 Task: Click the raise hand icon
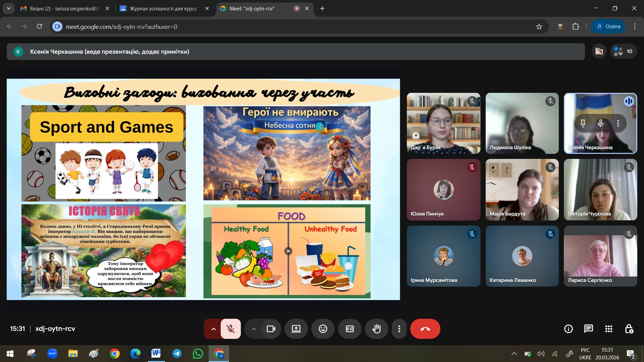[376, 329]
